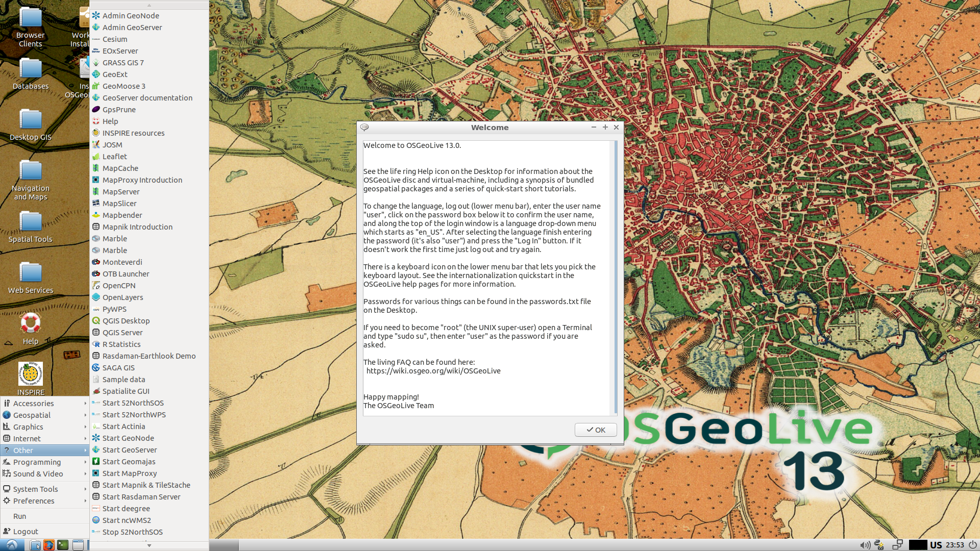The width and height of the screenshot is (980, 551).
Task: Open the life ring Help icon
Action: pyautogui.click(x=31, y=329)
